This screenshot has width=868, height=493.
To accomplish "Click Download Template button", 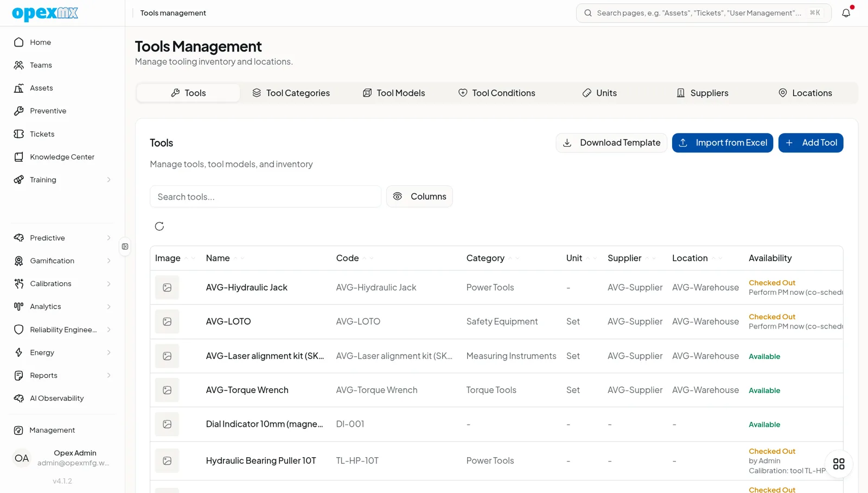I will coord(611,143).
